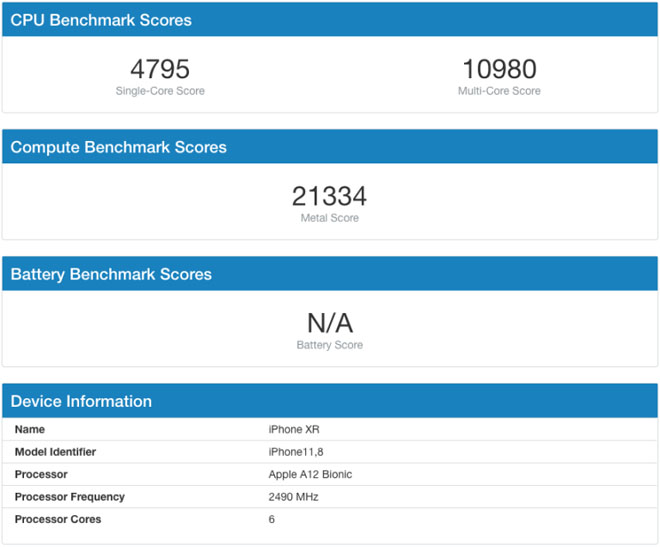Select the 4795 single-core score value
This screenshot has height=547, width=660.
160,69
